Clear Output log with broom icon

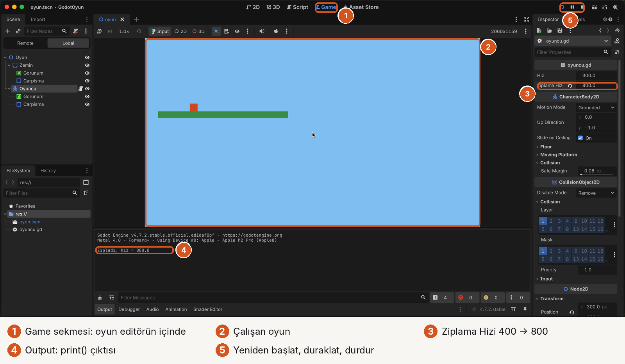pos(100,298)
